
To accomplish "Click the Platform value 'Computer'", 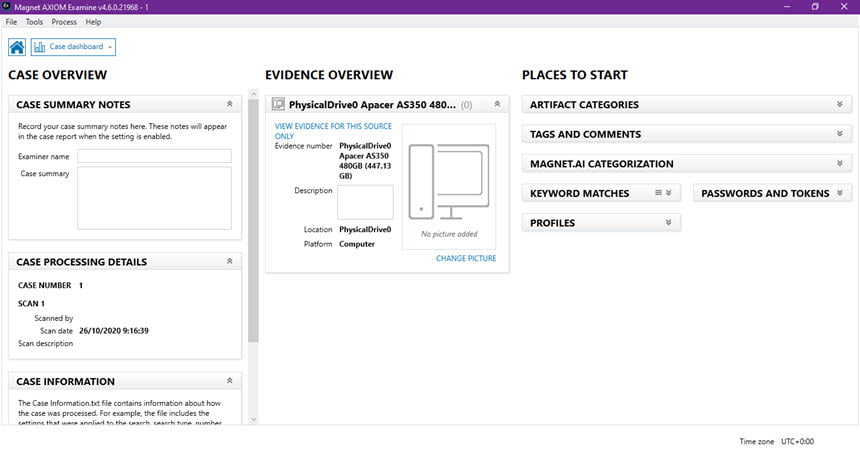I will [357, 244].
